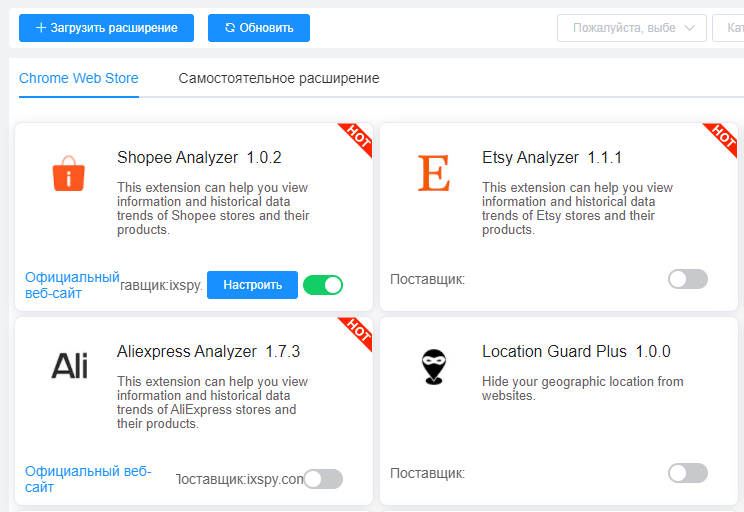Screen dimensions: 744x512
Task: Click the 'Shopee Analyzer 1.0.2' title
Action: 199,158
